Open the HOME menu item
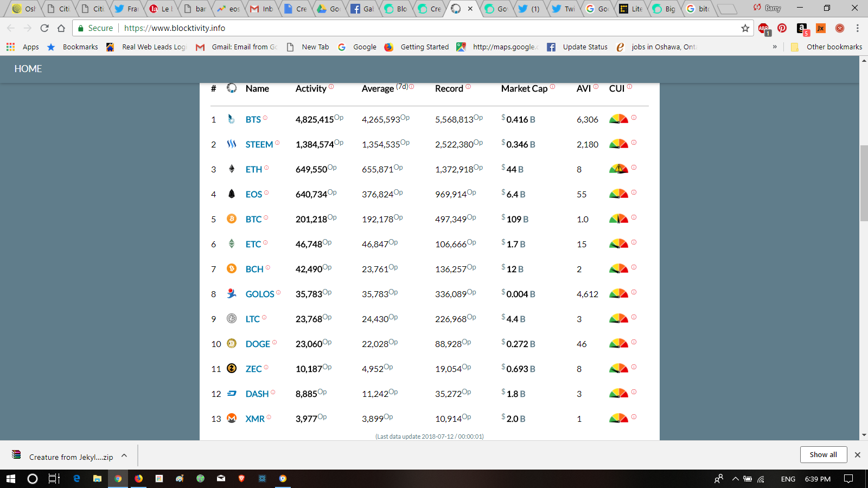The width and height of the screenshot is (868, 488). (x=28, y=69)
